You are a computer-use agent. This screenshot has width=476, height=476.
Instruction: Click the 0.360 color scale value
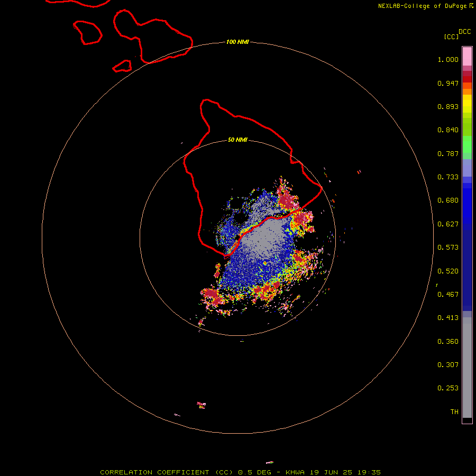click(x=448, y=342)
